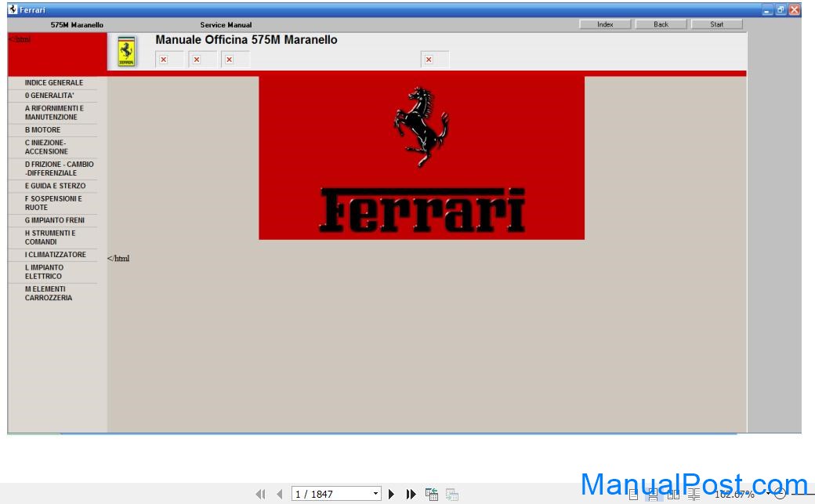Open the page number dropdown
815x504 pixels.
(x=375, y=494)
